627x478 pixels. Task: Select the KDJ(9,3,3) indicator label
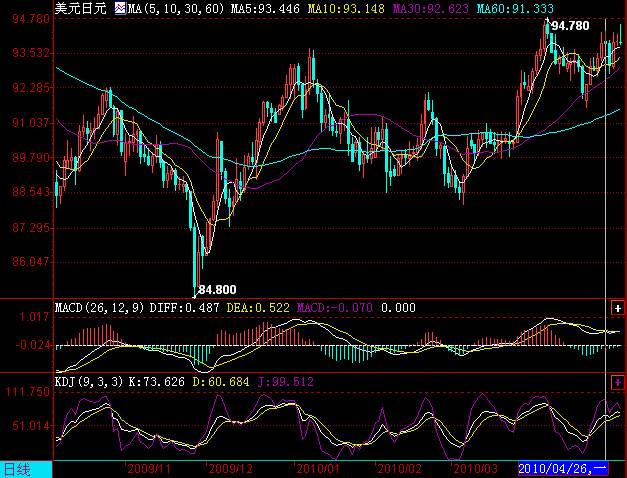pos(89,382)
